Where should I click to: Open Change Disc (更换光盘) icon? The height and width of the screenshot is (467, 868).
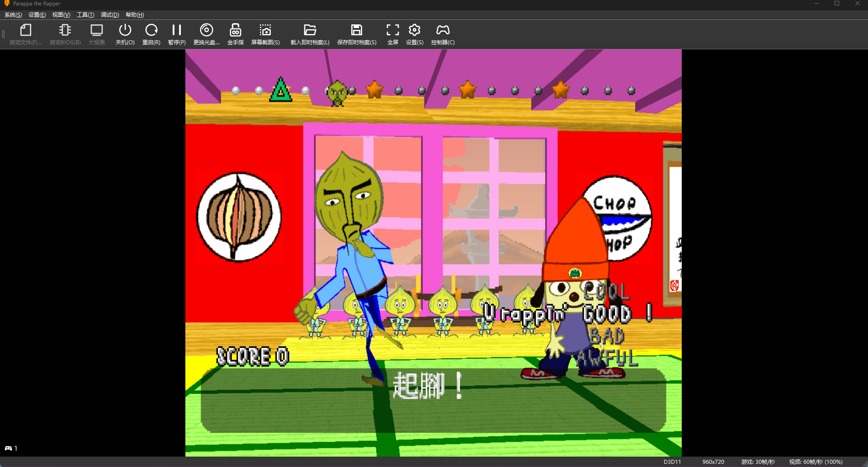pyautogui.click(x=207, y=30)
